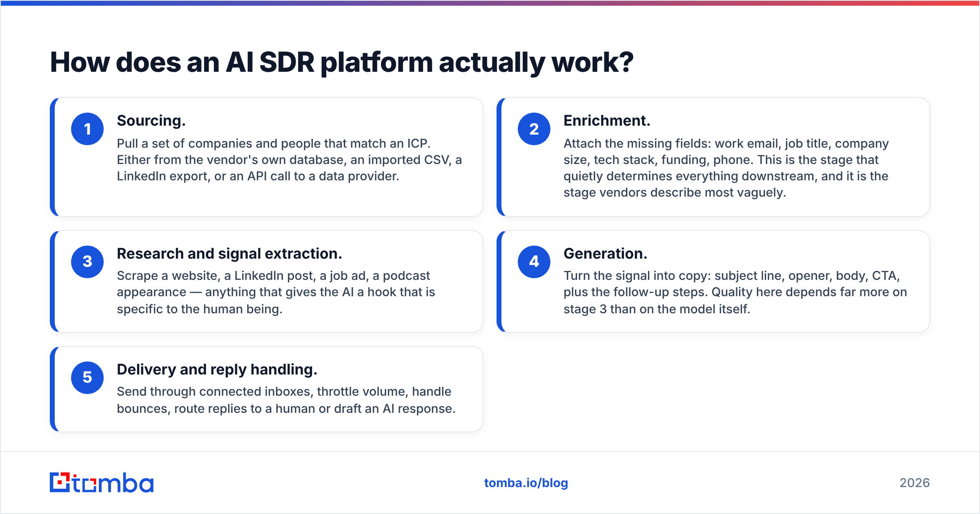Click the number 2 circle badge
The height and width of the screenshot is (514, 980).
(534, 129)
